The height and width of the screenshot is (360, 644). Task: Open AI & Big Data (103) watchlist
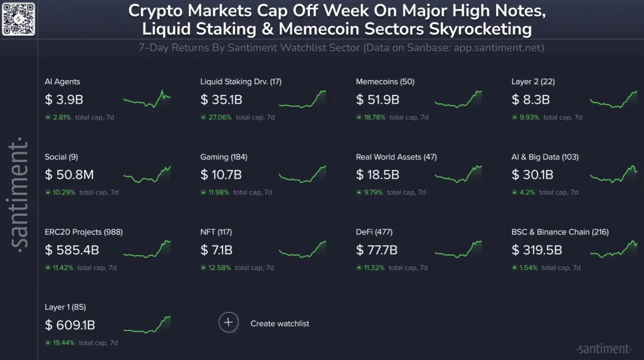[x=545, y=157]
